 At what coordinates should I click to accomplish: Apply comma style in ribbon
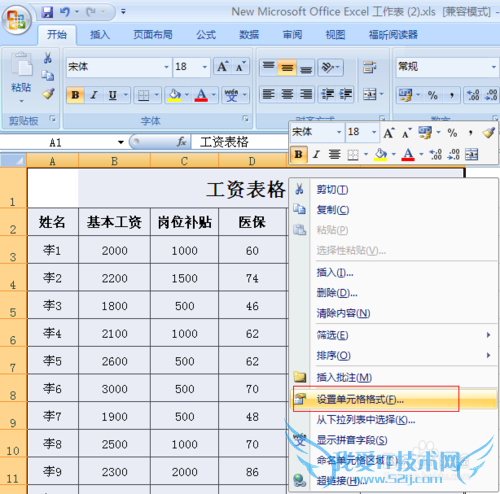452,95
